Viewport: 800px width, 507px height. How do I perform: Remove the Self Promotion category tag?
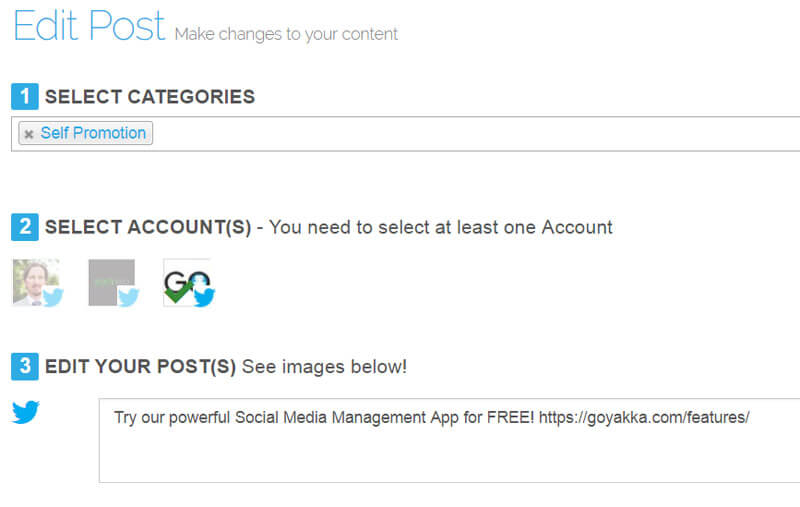29,134
